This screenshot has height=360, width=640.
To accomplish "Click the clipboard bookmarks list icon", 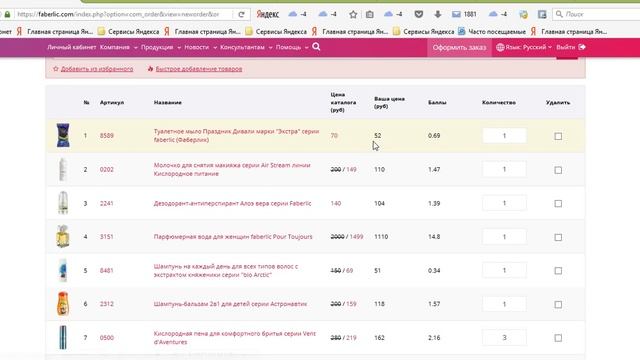I will coord(369,14).
